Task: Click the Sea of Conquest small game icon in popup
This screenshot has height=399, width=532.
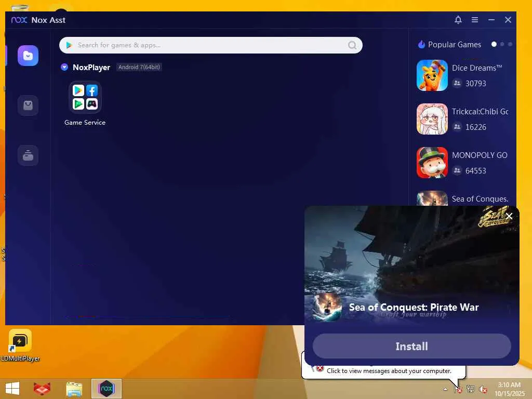Action: [x=327, y=308]
